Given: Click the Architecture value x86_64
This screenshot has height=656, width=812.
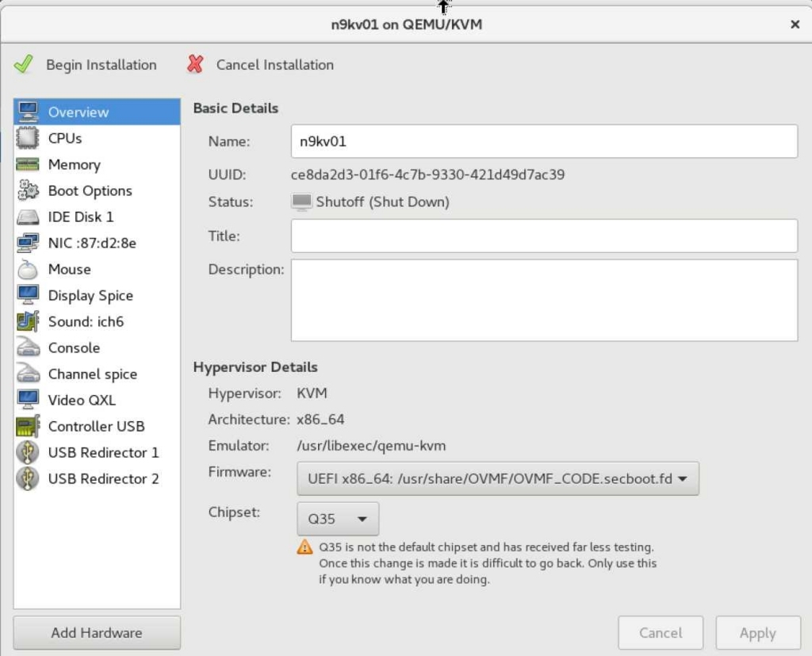Looking at the screenshot, I should 320,419.
